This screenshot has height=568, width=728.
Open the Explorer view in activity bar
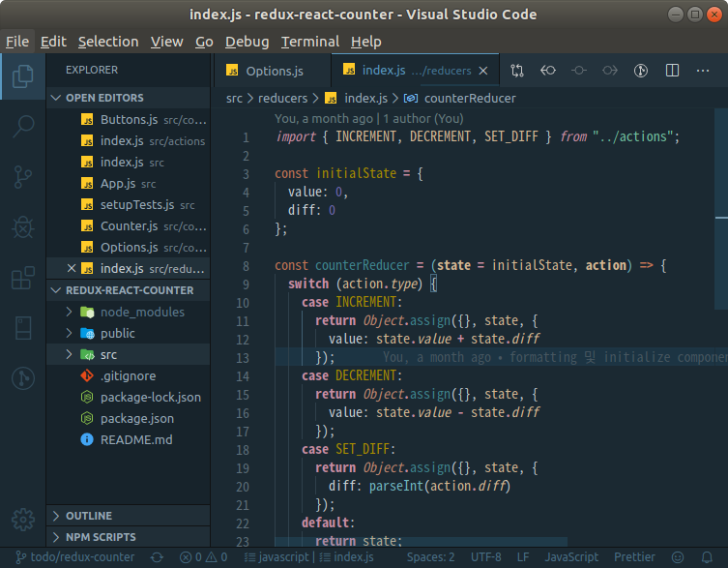click(23, 76)
